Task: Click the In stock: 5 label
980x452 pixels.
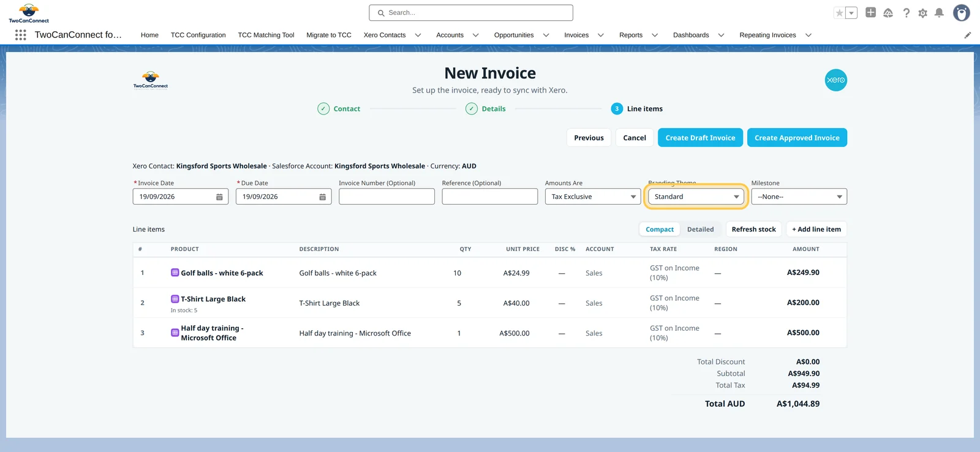Action: pyautogui.click(x=184, y=311)
